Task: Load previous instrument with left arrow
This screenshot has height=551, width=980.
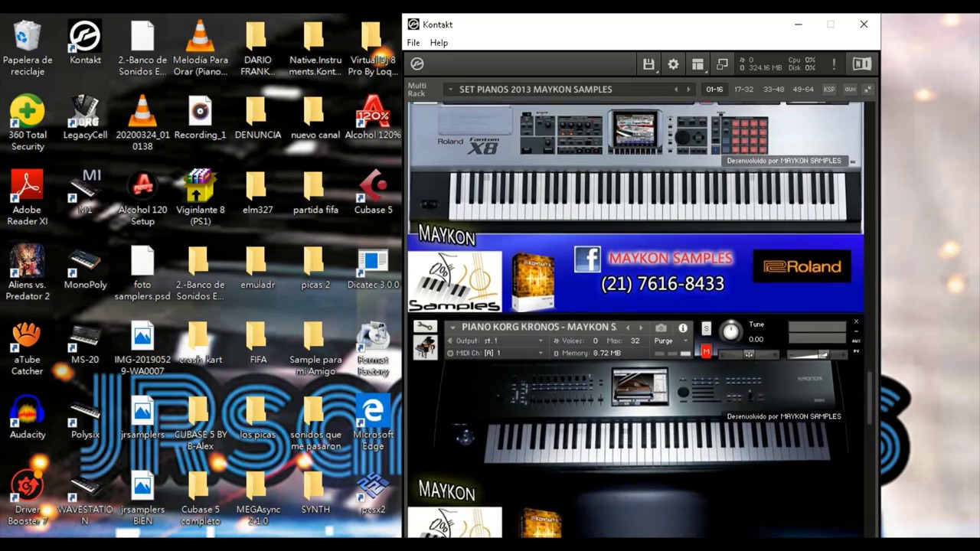Action: click(x=628, y=328)
